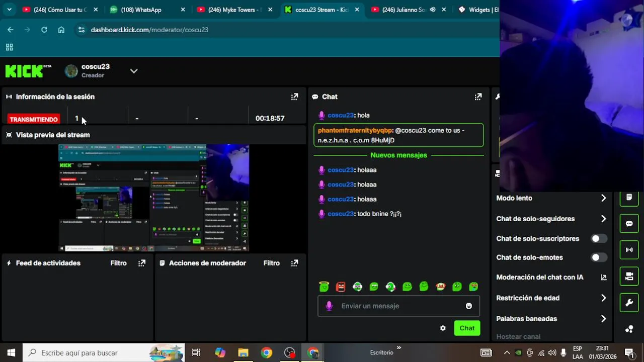Open taskbar volume control
Image resolution: width=644 pixels, height=362 pixels.
(x=552, y=353)
